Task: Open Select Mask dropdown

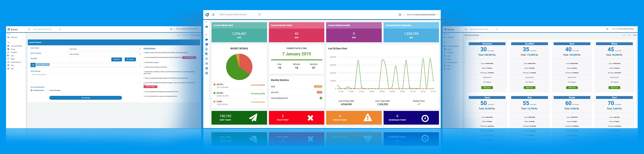Action: point(105,49)
